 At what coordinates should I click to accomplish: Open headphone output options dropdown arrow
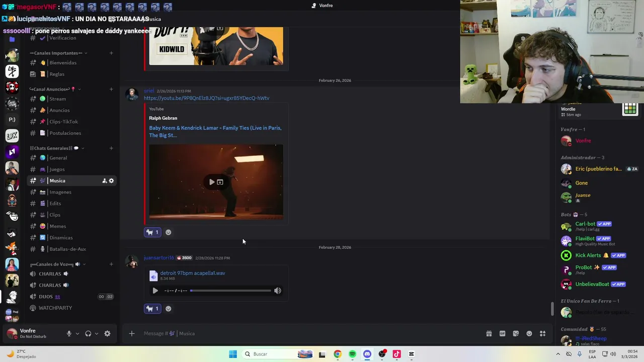pyautogui.click(x=96, y=333)
